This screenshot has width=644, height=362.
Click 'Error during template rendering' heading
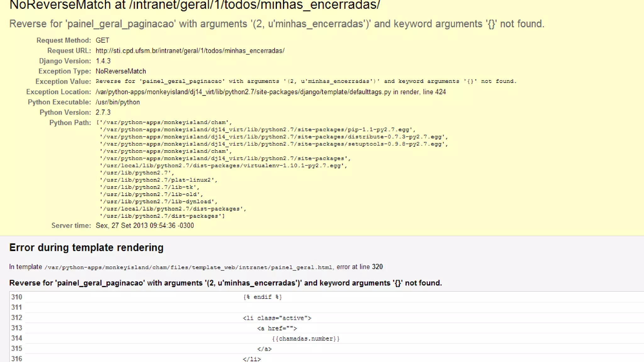point(86,248)
